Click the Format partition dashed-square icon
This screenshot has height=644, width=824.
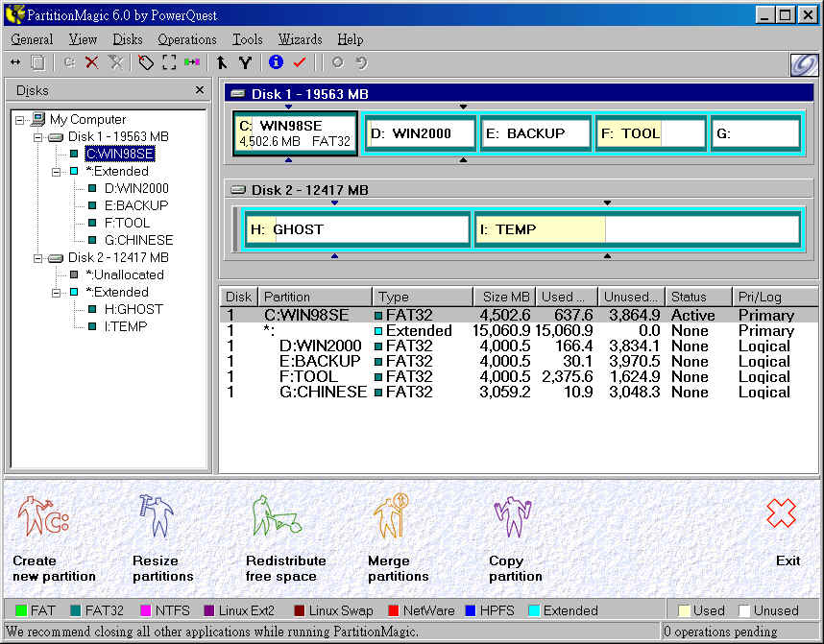tap(169, 62)
